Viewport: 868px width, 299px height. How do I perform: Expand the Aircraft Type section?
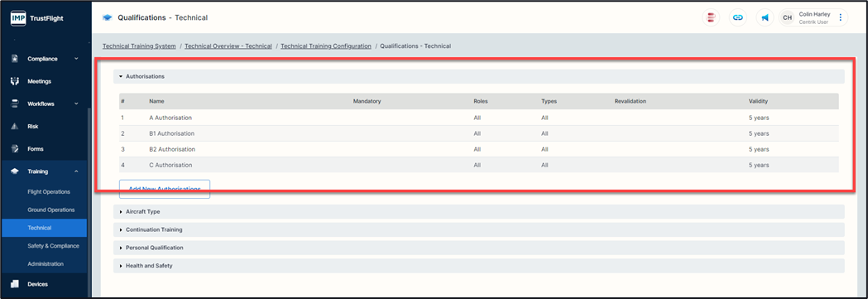point(479,211)
